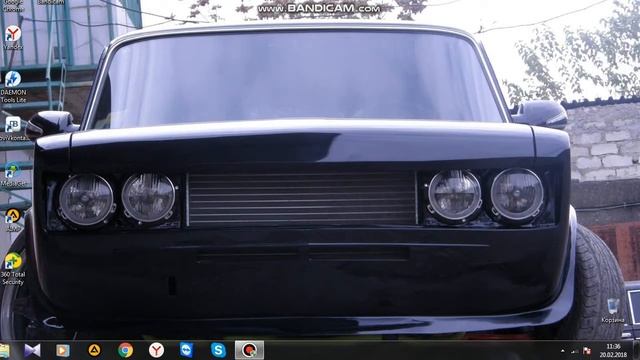The height and width of the screenshot is (360, 640).
Task: Launch the media player from the taskbar
Action: [x=63, y=350]
